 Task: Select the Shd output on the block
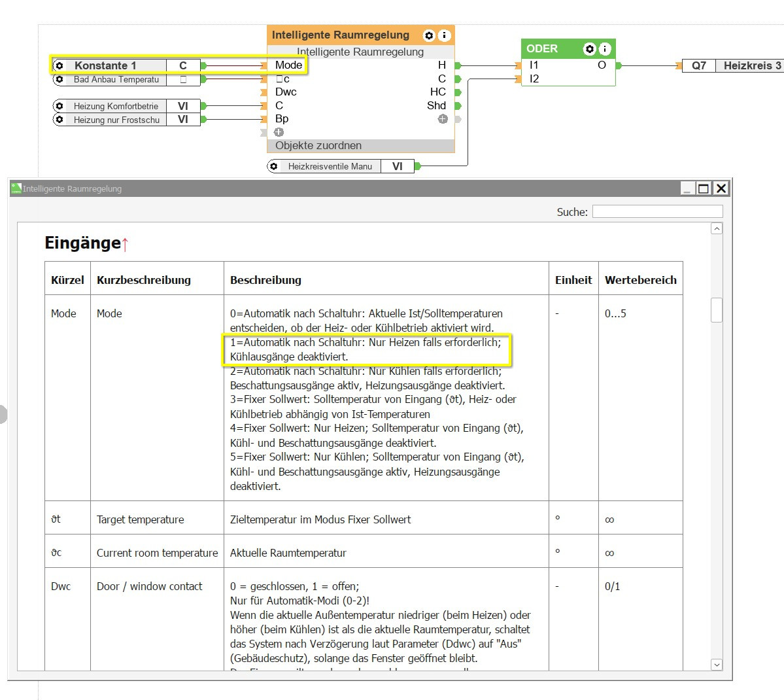pyautogui.click(x=437, y=105)
